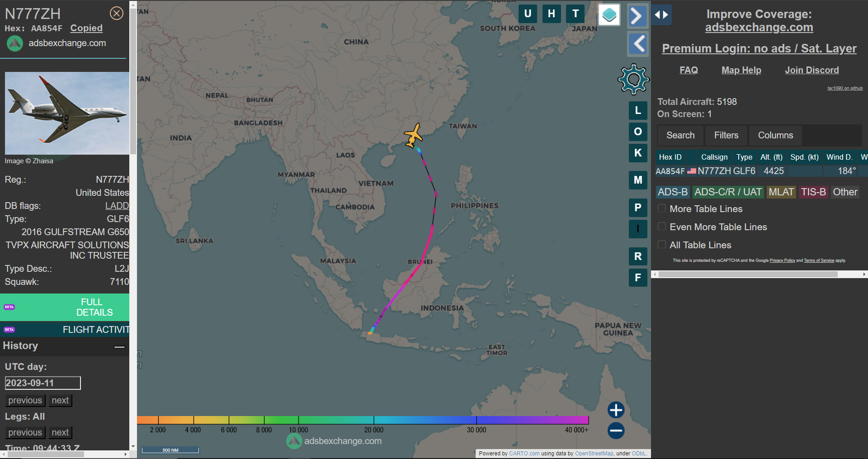This screenshot has width=868, height=459.
Task: Click the M map button
Action: (638, 180)
